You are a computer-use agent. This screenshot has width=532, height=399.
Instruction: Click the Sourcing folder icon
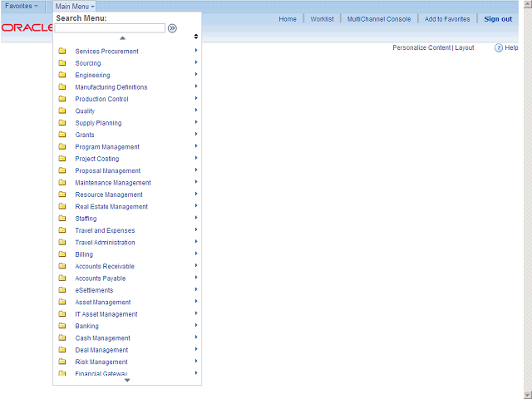coord(62,63)
